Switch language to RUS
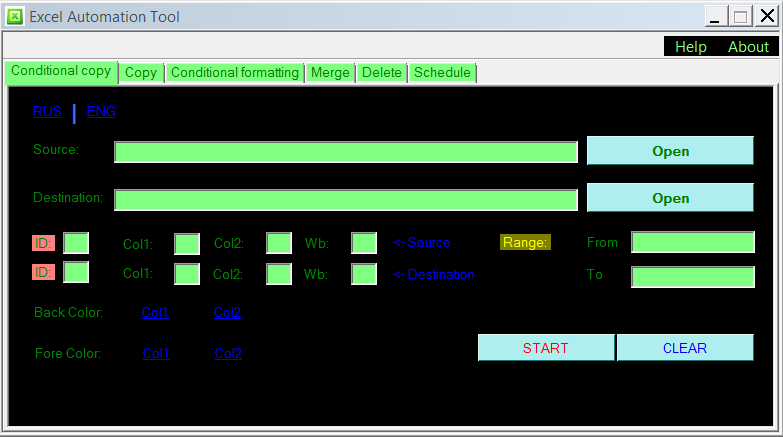783x437 pixels. pyautogui.click(x=47, y=111)
